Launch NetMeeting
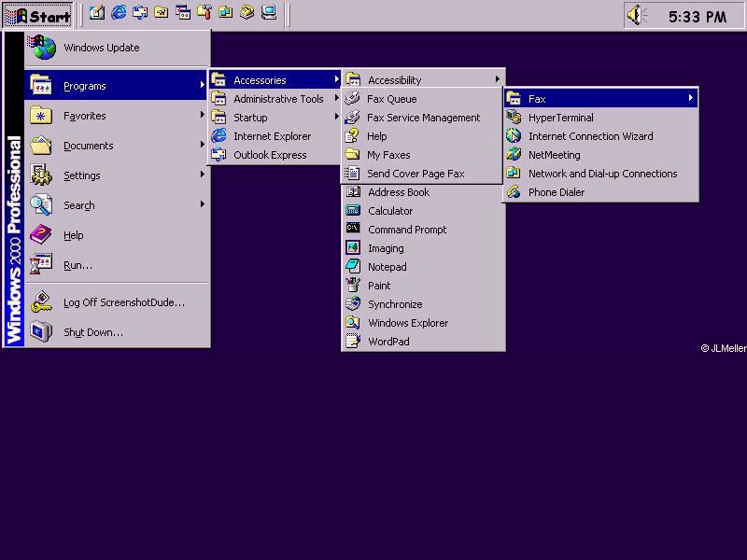 (601, 155)
